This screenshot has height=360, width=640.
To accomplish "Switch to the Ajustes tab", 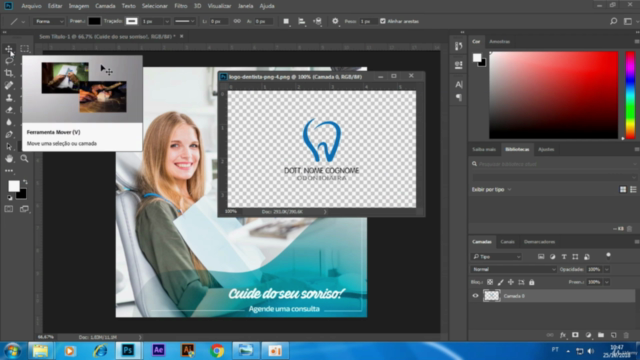I will click(x=546, y=149).
